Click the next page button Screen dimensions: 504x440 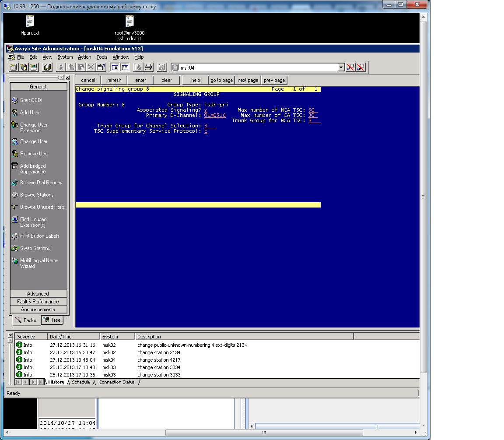pos(248,80)
